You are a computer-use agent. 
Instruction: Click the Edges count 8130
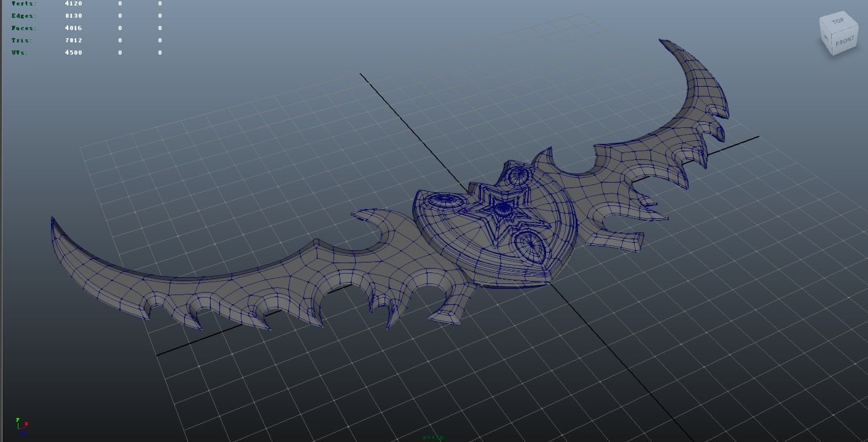74,16
